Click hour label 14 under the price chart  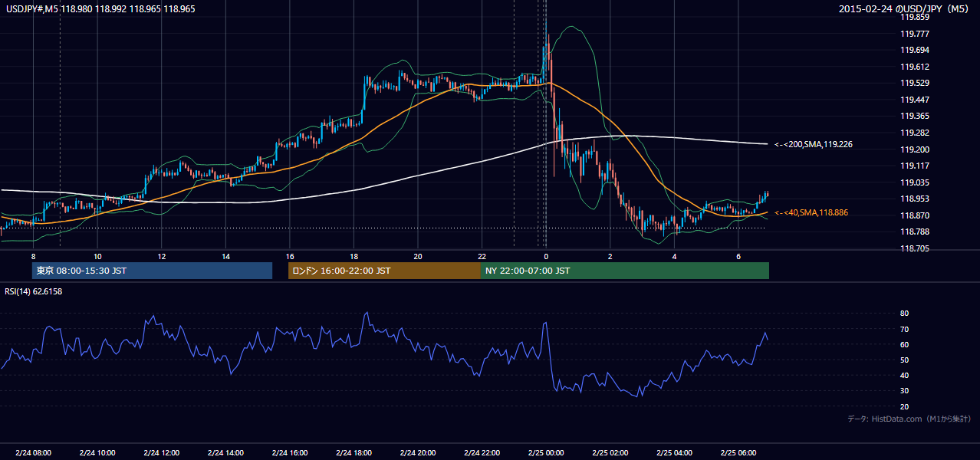click(x=225, y=256)
